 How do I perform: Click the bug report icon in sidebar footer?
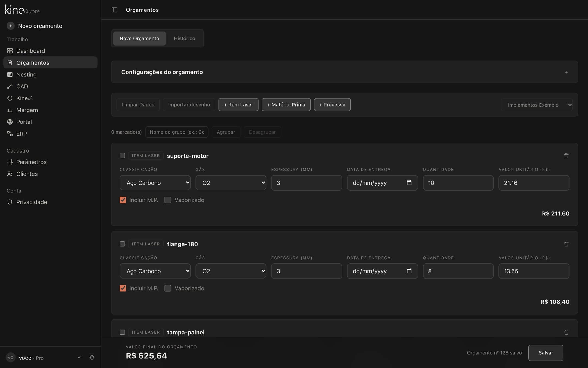(92, 357)
